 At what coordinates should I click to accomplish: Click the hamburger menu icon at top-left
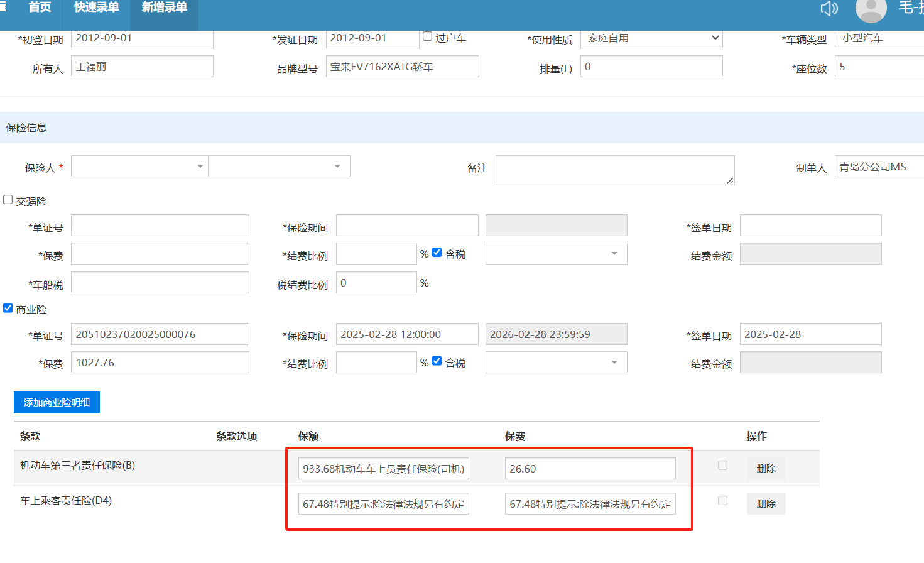coord(3,7)
